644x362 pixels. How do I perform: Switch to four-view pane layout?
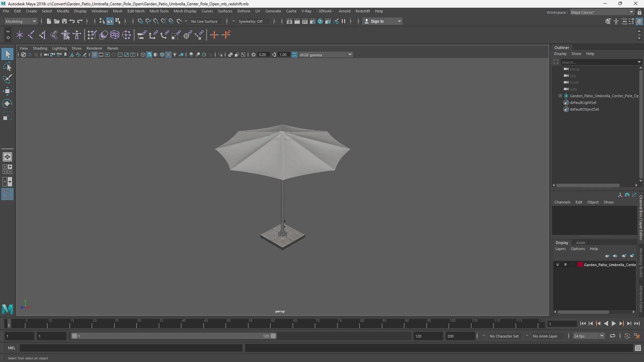(x=7, y=169)
